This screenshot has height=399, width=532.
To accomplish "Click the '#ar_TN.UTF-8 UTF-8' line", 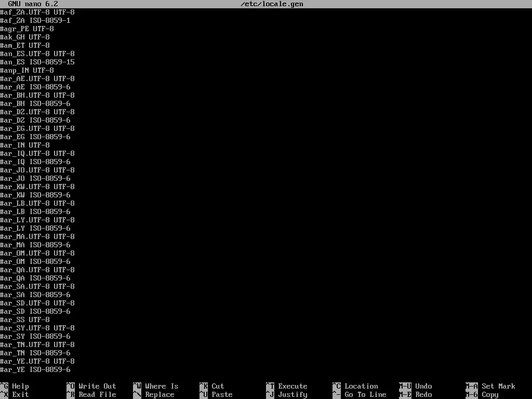I will click(37, 345).
